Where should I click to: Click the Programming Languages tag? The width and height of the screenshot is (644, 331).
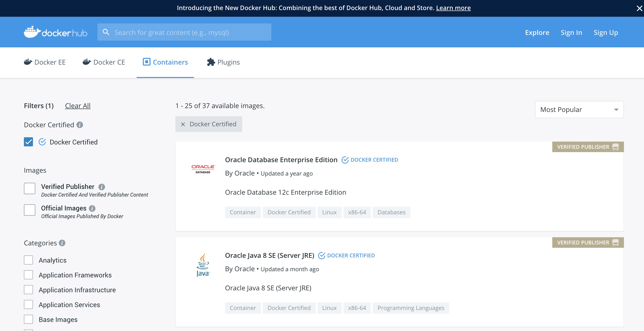pos(411,308)
